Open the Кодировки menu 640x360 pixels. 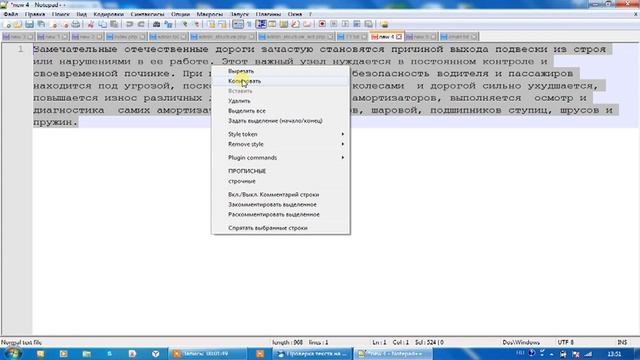click(x=109, y=14)
